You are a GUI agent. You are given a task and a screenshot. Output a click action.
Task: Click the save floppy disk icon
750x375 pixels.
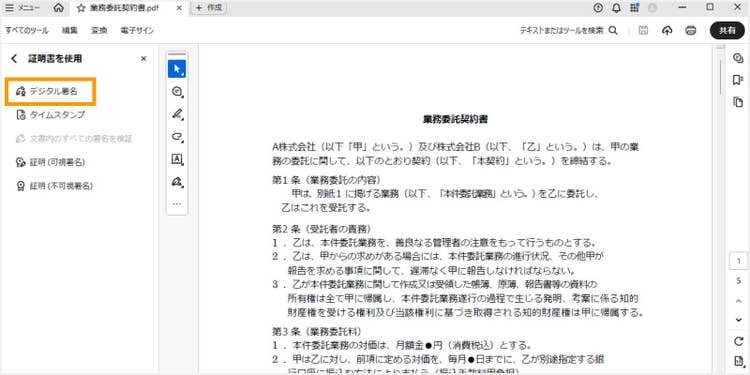click(643, 30)
